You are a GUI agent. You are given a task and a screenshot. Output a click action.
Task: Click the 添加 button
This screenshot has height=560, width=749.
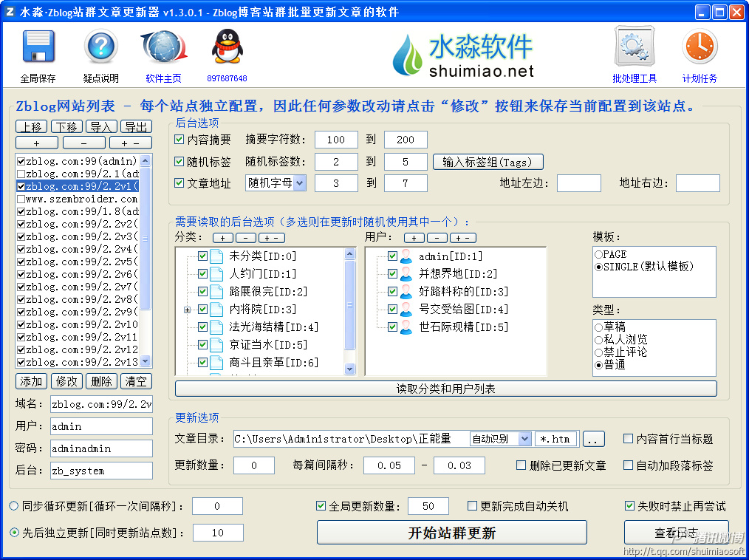click(32, 381)
